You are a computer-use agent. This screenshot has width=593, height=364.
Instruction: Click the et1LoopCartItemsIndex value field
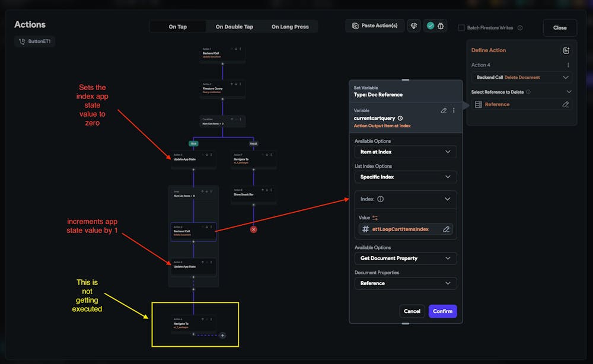pyautogui.click(x=402, y=229)
